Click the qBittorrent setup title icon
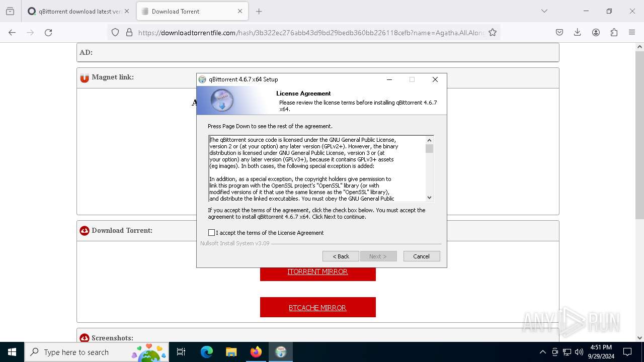Screen dimensions: 644x362 [202, 79]
